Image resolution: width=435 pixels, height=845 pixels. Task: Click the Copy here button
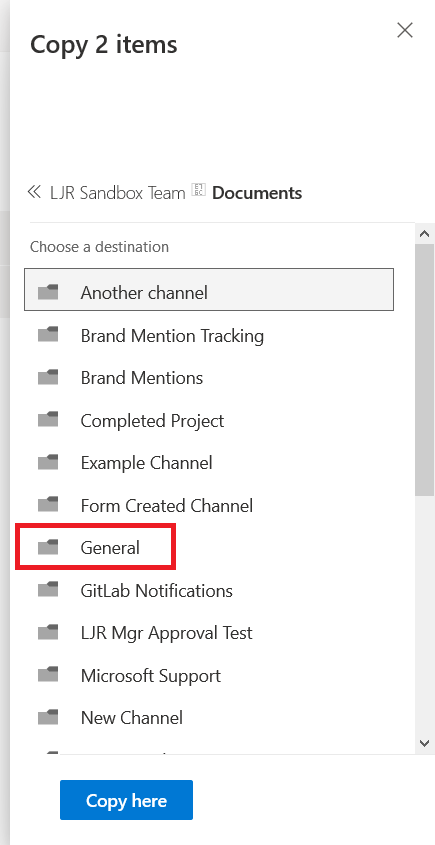coord(126,800)
